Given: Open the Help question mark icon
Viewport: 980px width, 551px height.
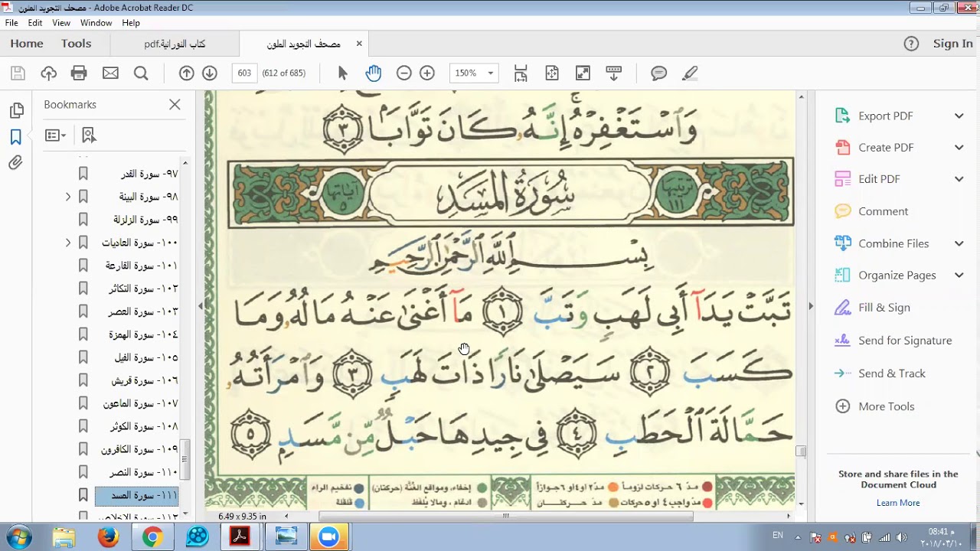Looking at the screenshot, I should 911,44.
